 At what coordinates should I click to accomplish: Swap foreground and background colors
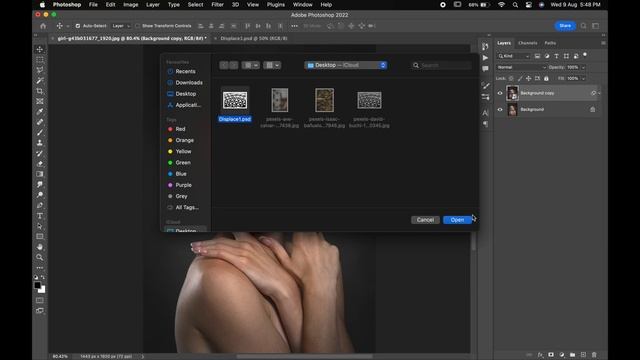(x=43, y=277)
